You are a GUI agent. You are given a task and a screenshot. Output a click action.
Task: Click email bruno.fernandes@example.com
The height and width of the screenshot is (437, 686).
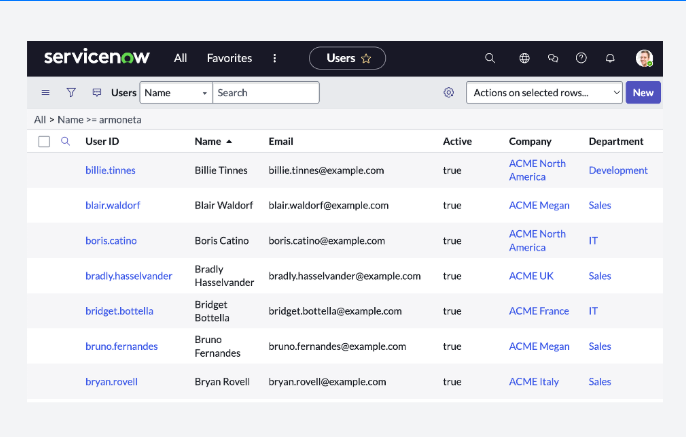click(x=337, y=346)
